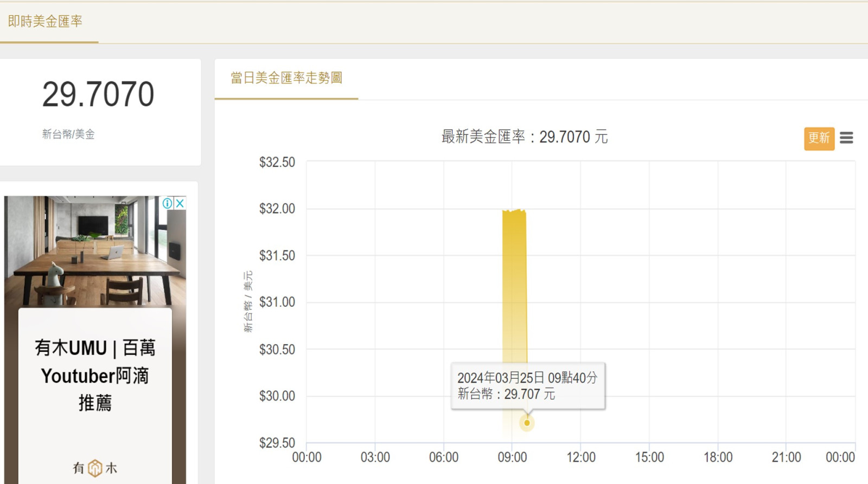Switch to the 當日美金匯率走勢圖 tab

tap(286, 78)
